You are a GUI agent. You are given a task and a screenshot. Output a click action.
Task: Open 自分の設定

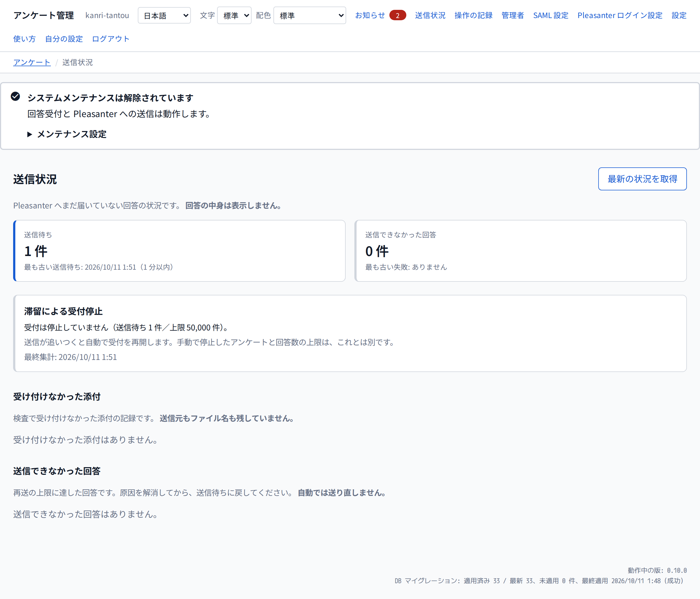(x=64, y=39)
